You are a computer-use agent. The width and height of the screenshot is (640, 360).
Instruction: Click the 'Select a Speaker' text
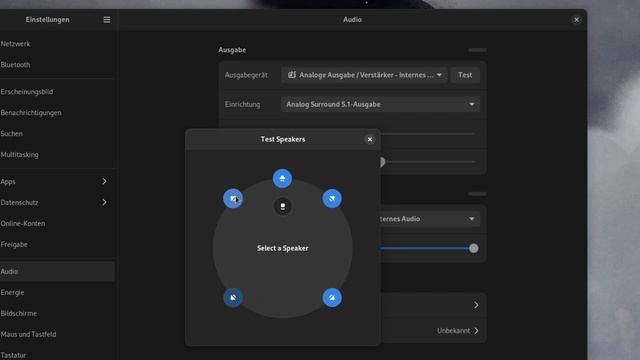click(x=282, y=248)
